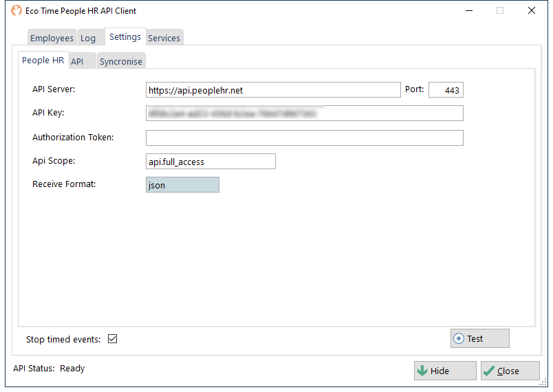The height and width of the screenshot is (392, 553).
Task: Select the People HR sub-tab
Action: click(x=43, y=60)
